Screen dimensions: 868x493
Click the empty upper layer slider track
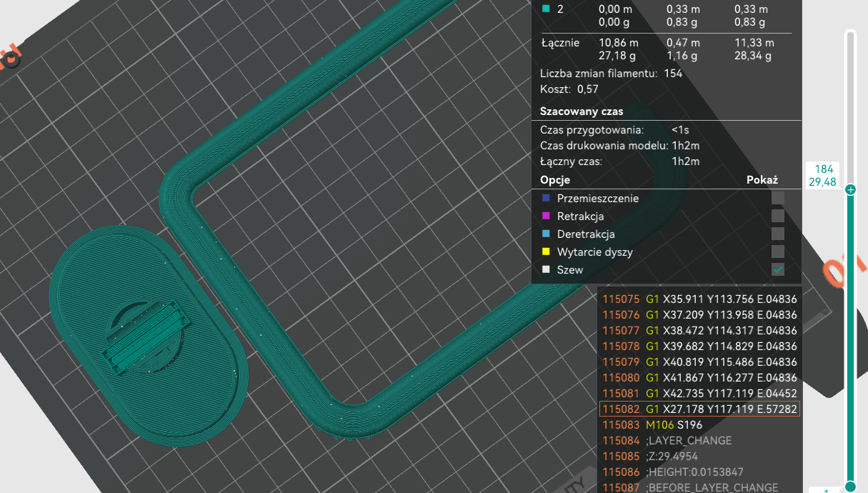pyautogui.click(x=850, y=107)
